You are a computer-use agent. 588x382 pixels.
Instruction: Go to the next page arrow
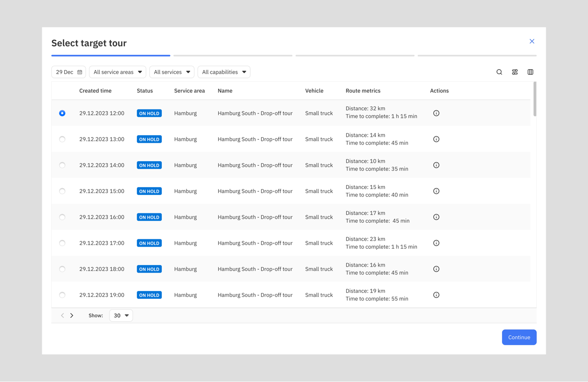coord(72,316)
